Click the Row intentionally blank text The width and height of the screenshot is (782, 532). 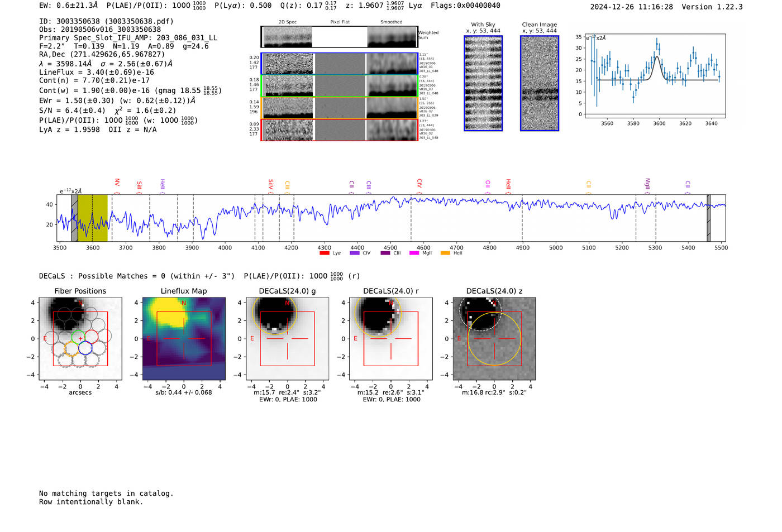(x=91, y=502)
